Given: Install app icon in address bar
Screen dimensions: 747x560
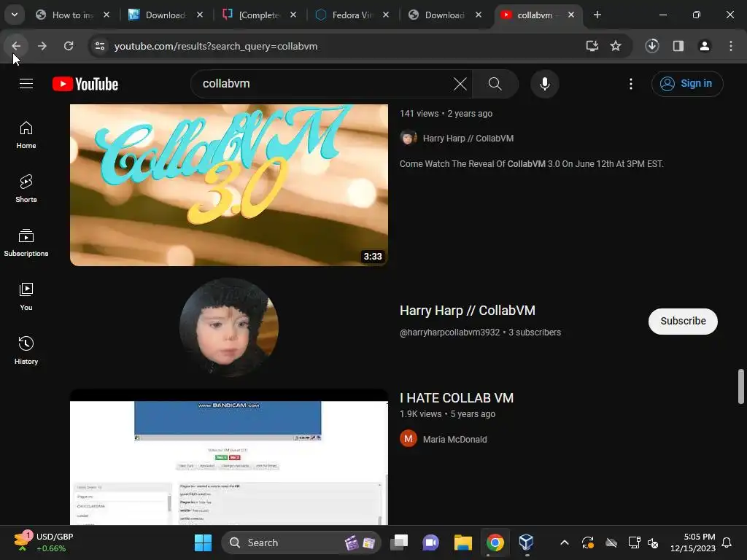Looking at the screenshot, I should [x=592, y=46].
